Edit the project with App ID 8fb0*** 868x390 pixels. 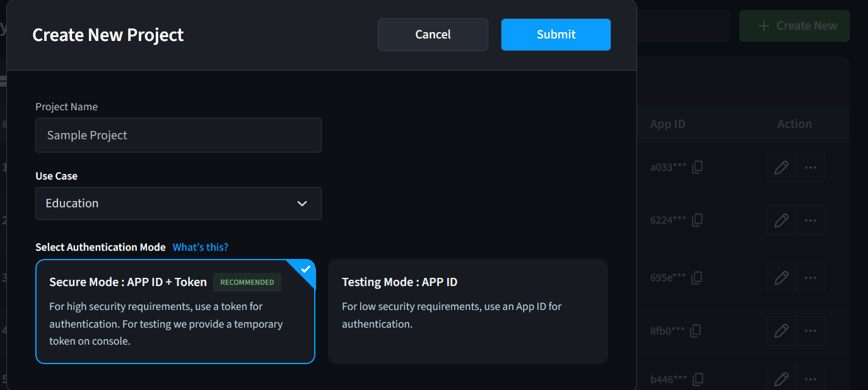[x=781, y=330]
